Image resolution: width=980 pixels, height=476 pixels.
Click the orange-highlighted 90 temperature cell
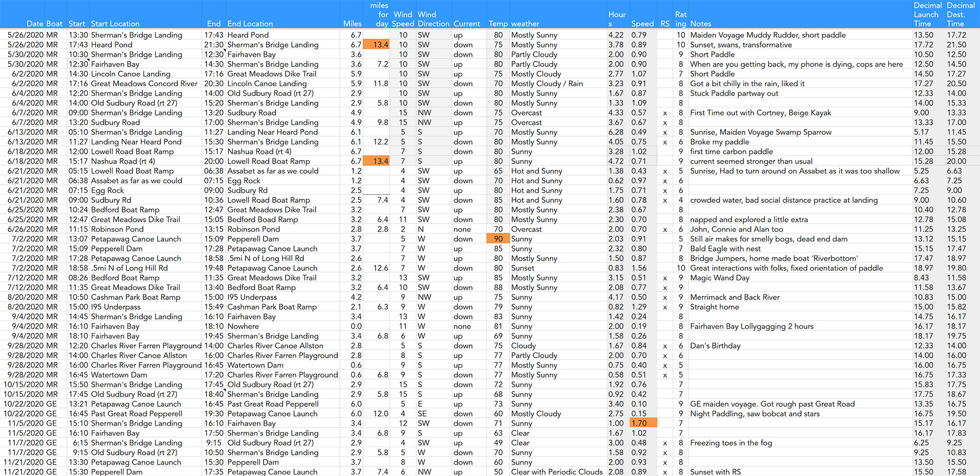[498, 239]
